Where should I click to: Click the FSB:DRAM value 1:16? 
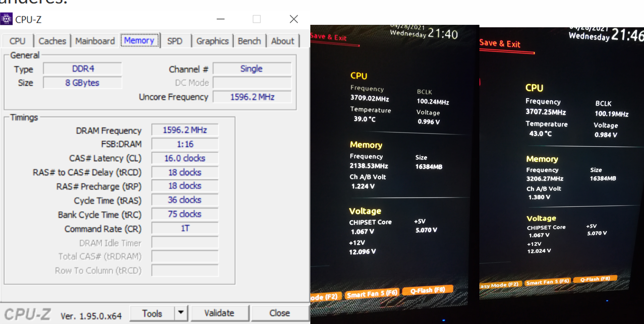pyautogui.click(x=184, y=144)
